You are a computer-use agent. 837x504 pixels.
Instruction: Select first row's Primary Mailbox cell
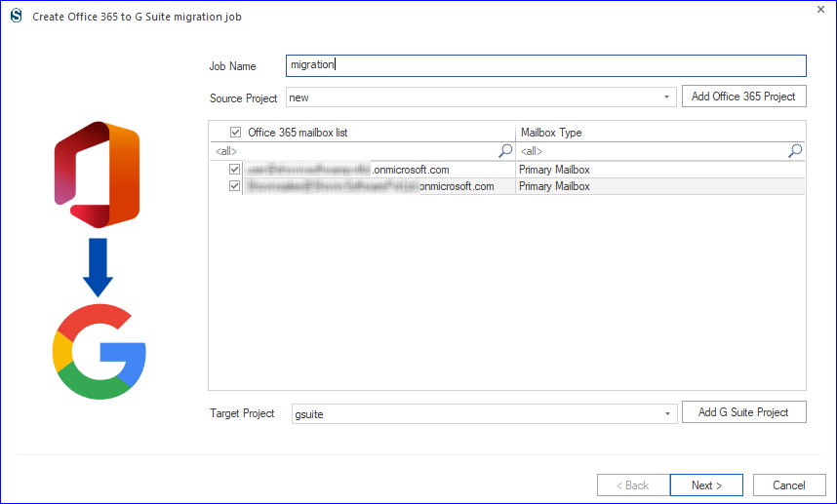tap(659, 170)
